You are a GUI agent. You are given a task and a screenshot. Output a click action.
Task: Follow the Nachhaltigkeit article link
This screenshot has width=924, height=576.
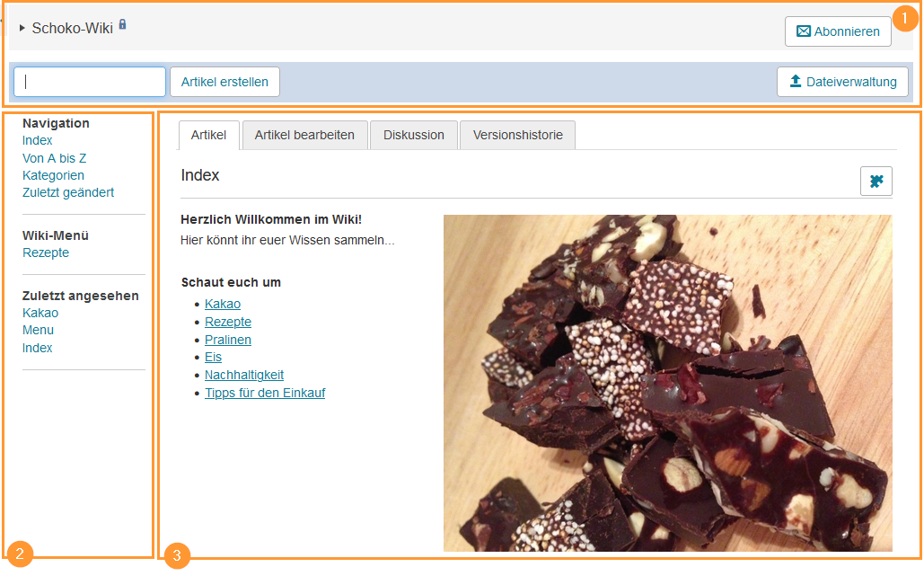click(x=244, y=375)
